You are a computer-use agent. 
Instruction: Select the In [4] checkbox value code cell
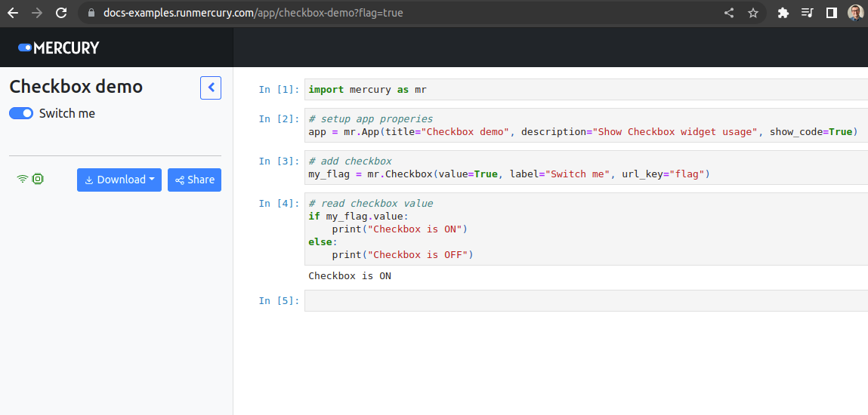tap(585, 229)
